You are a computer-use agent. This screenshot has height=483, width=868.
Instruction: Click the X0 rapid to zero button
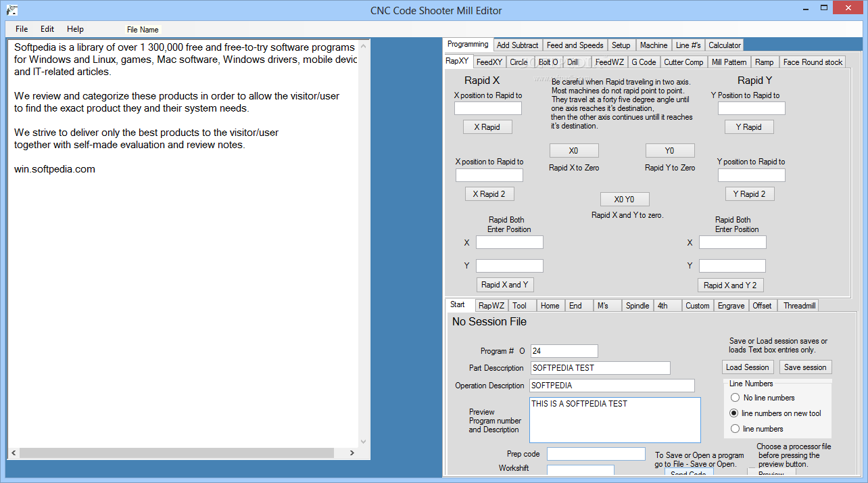click(x=573, y=151)
